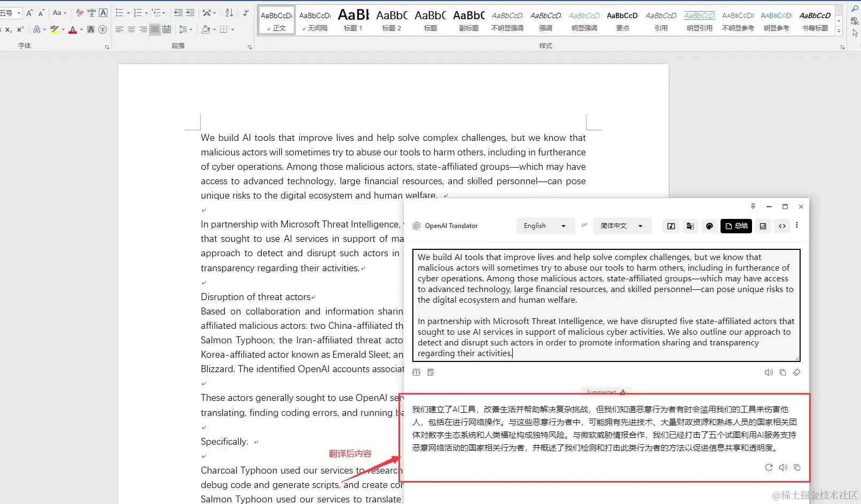This screenshot has width=861, height=504.
Task: Align text right
Action: pyautogui.click(x=143, y=29)
